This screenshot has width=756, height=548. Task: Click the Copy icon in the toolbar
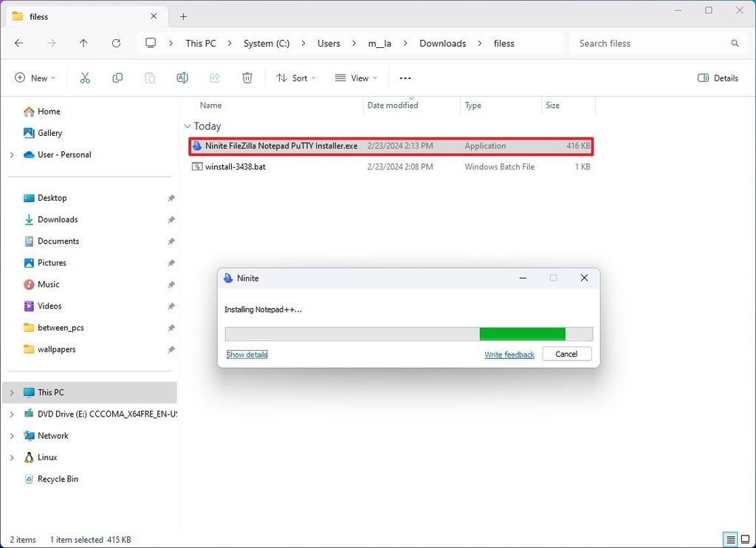pos(117,78)
